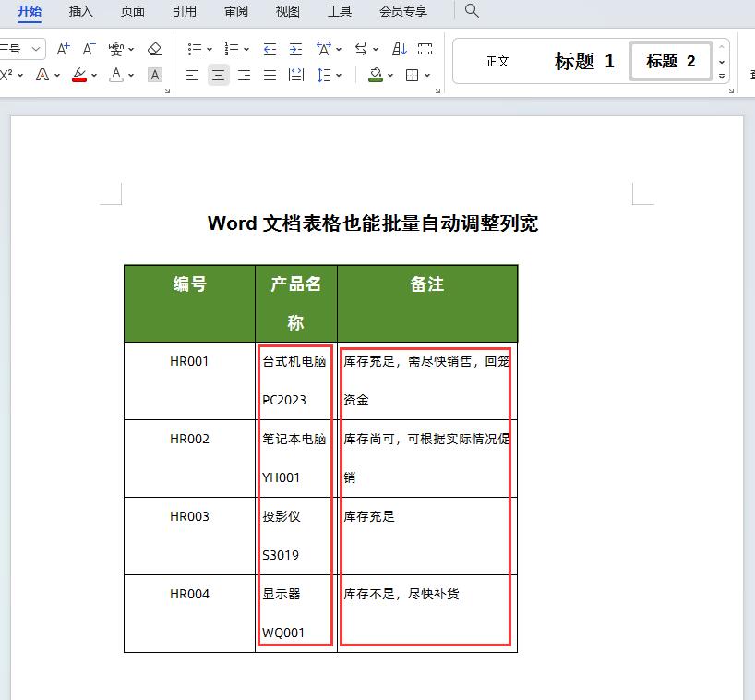This screenshot has width=755, height=700.
Task: Open the 工具 tab
Action: pyautogui.click(x=340, y=10)
